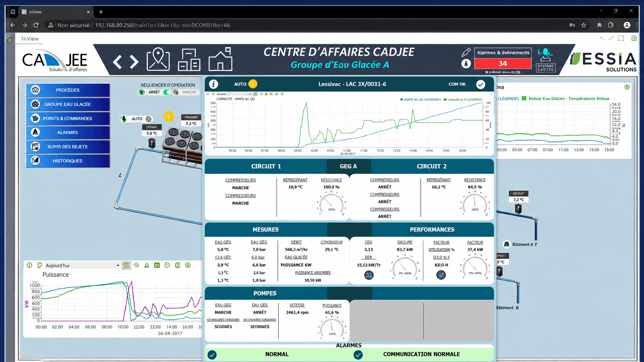Click the departure sensor icon under 5,0 °C

click(x=152, y=143)
